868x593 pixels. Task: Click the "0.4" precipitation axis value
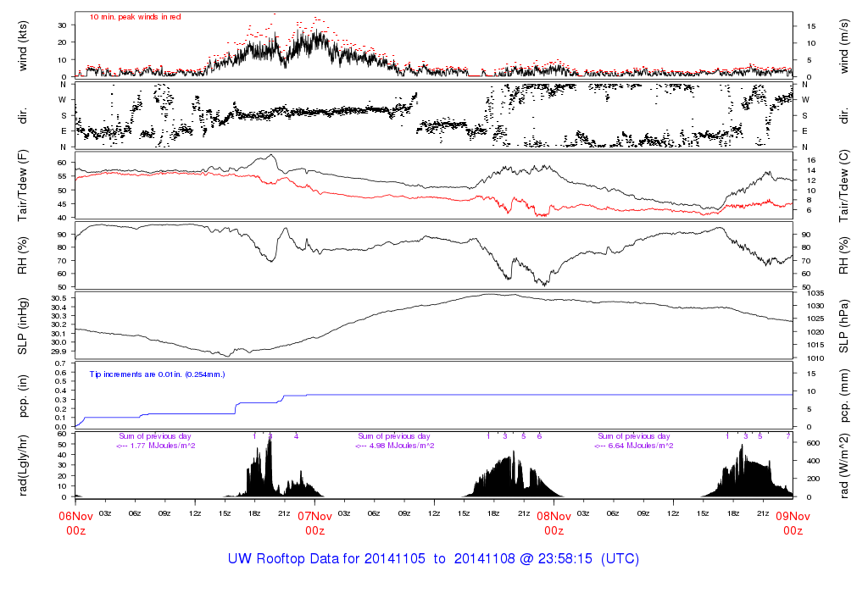tap(61, 391)
